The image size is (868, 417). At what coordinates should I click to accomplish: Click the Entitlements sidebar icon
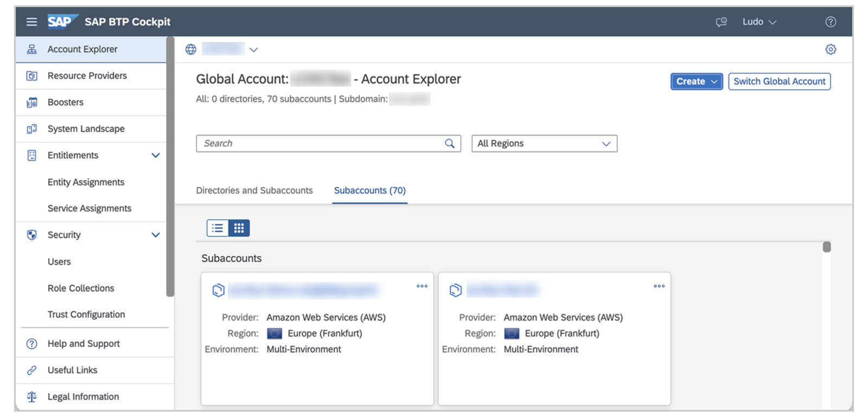click(32, 155)
